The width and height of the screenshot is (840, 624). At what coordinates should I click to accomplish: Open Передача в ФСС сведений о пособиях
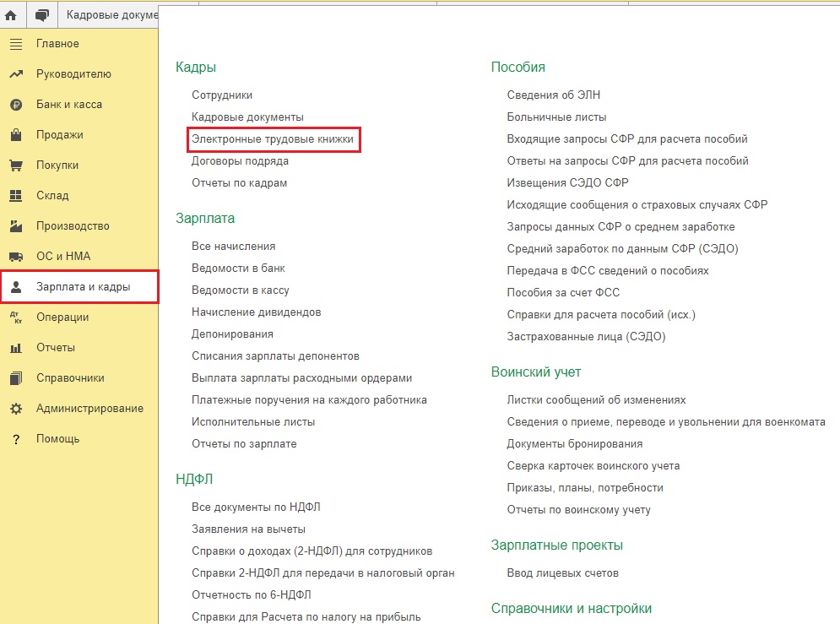click(608, 270)
